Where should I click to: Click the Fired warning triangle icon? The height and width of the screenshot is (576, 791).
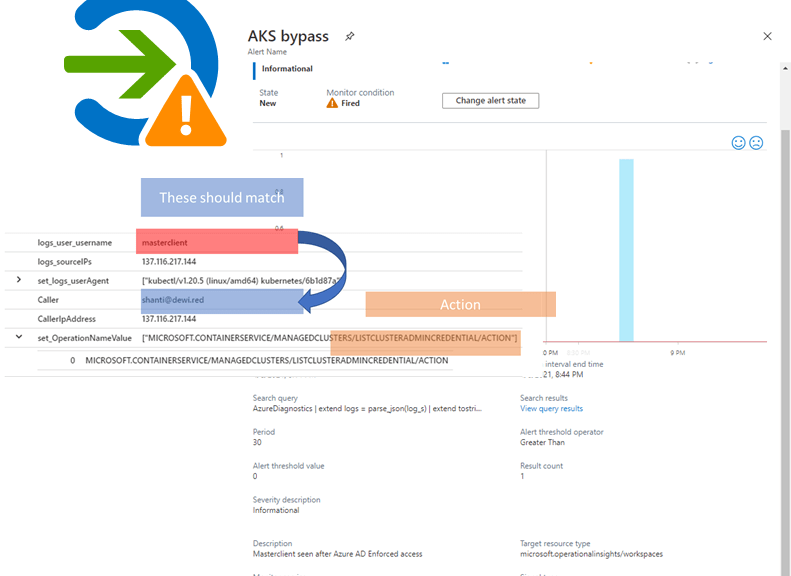pos(332,103)
